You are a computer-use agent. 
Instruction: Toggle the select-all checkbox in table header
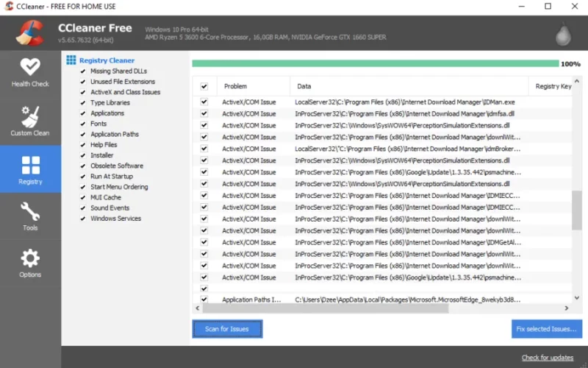204,86
